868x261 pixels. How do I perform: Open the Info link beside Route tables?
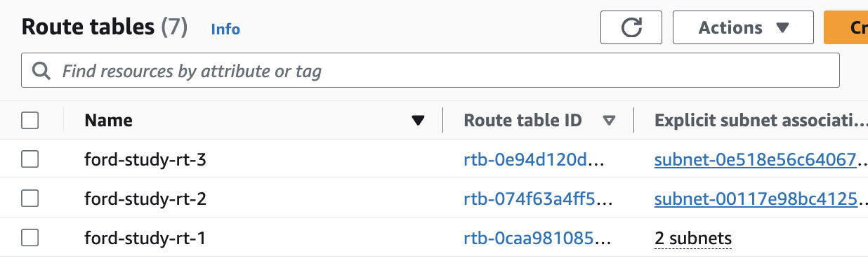(225, 29)
